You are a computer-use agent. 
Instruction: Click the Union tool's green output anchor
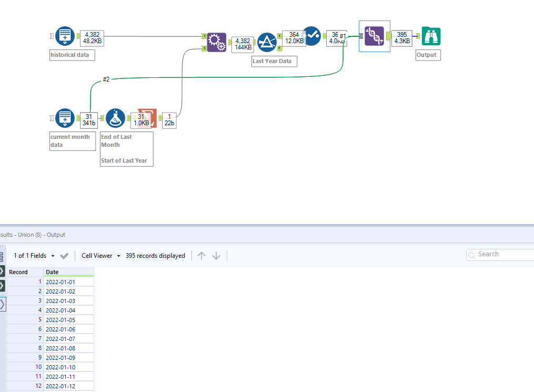click(x=388, y=36)
